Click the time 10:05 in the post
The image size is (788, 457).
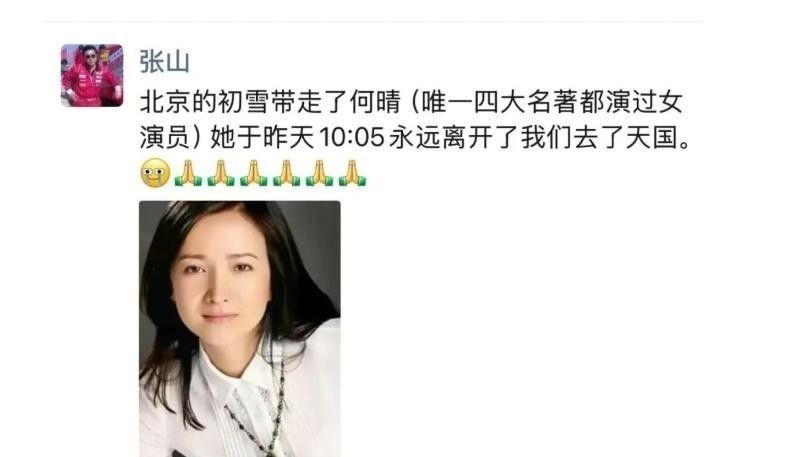coord(352,137)
